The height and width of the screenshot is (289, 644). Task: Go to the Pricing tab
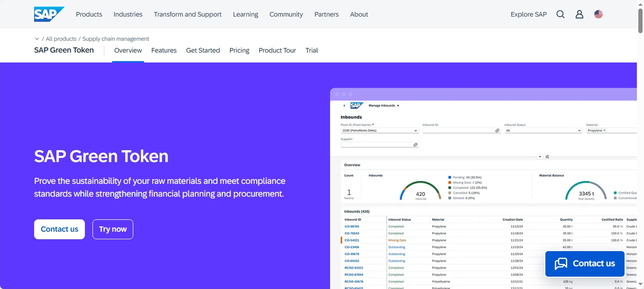pyautogui.click(x=239, y=50)
